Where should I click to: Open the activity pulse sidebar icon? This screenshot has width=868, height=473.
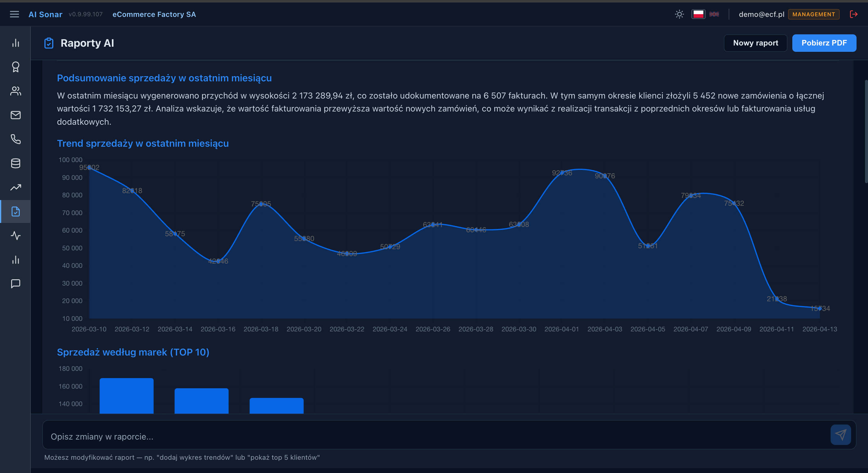coord(15,235)
